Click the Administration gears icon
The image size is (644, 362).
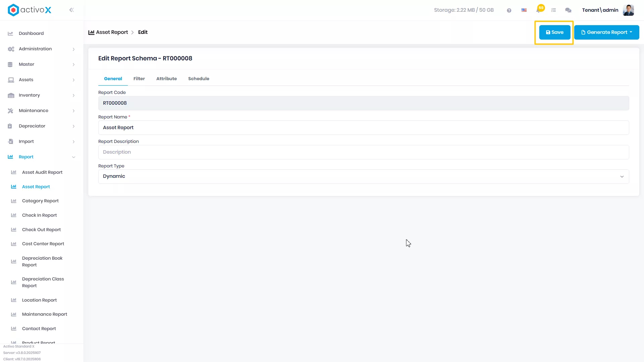(x=11, y=49)
